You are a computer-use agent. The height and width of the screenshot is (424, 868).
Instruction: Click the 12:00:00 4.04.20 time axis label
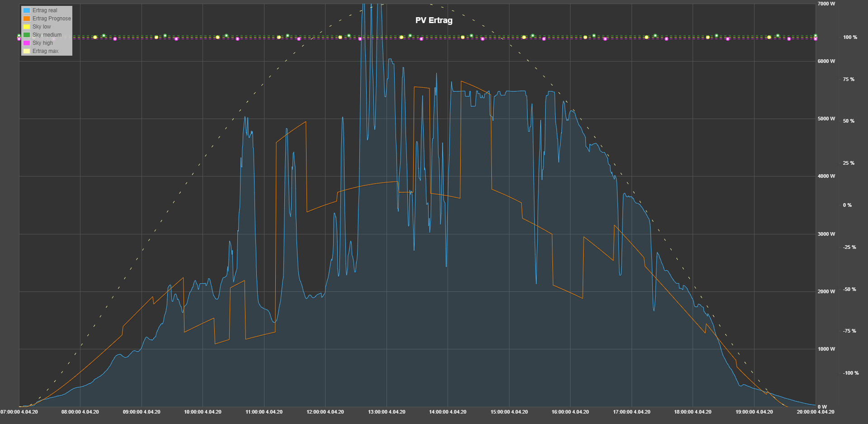coord(325,412)
